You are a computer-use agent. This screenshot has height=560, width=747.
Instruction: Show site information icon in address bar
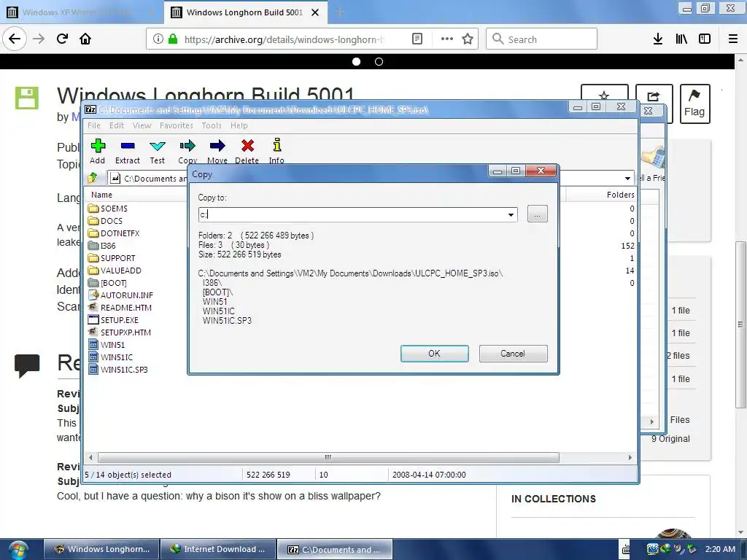point(158,39)
